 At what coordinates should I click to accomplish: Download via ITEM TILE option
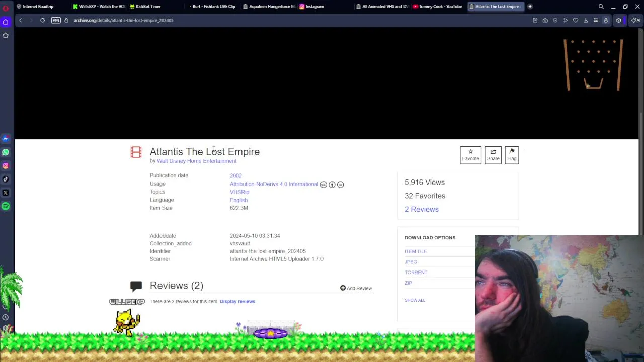[416, 251]
